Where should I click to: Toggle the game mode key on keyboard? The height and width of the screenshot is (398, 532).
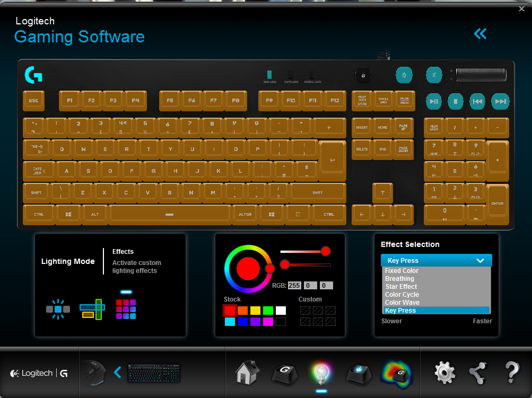pyautogui.click(x=363, y=75)
